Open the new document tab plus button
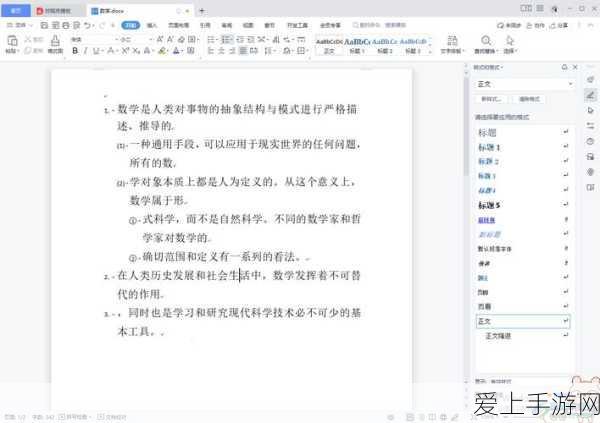The image size is (600, 423). [202, 11]
